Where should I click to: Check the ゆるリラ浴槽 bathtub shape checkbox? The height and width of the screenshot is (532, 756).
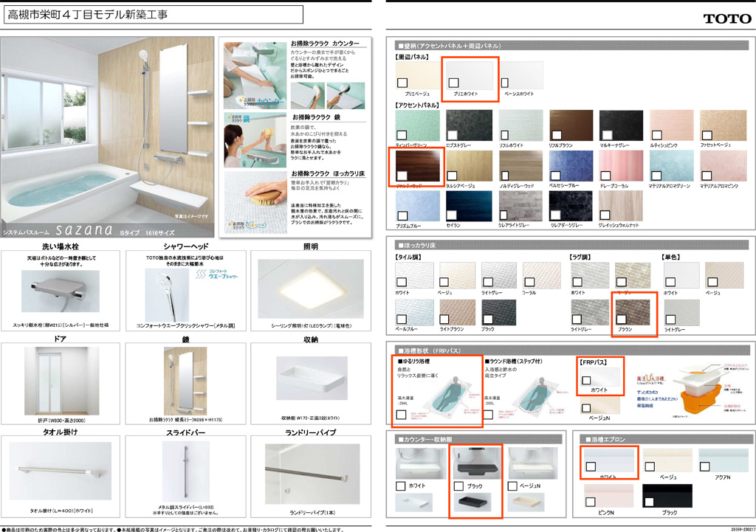[x=401, y=415]
